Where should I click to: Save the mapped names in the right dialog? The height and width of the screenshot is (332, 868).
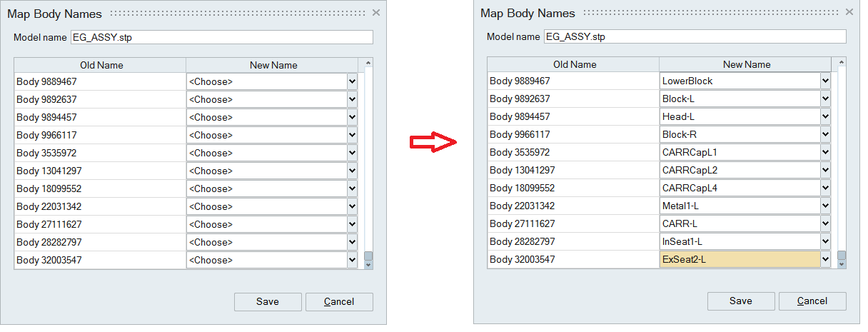741,301
